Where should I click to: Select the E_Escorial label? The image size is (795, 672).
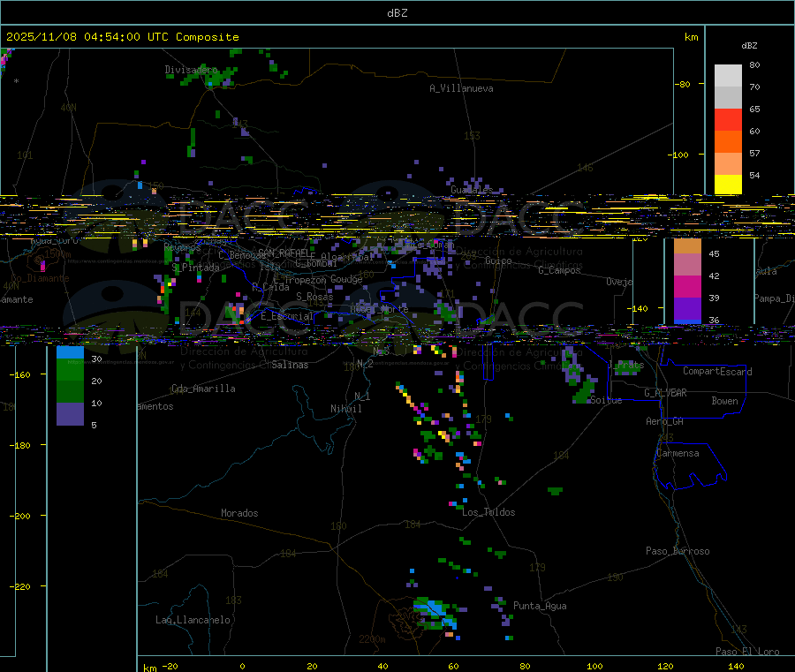pos(287,316)
